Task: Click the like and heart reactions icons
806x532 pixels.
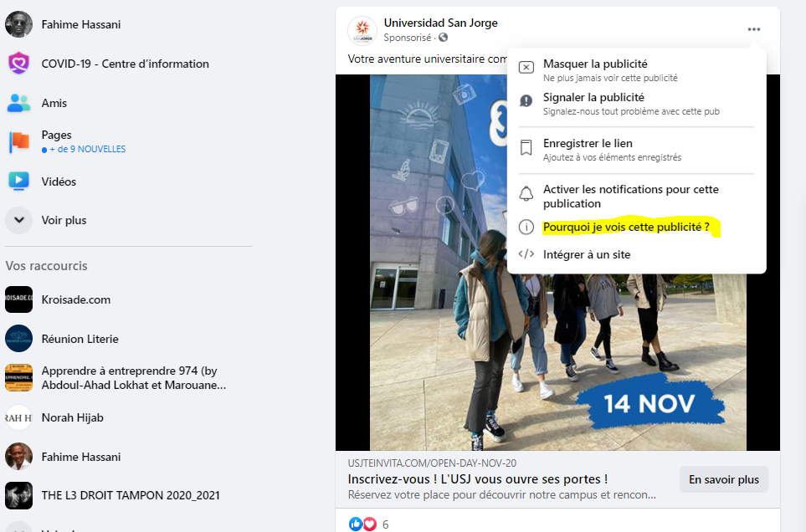Action: tap(362, 524)
